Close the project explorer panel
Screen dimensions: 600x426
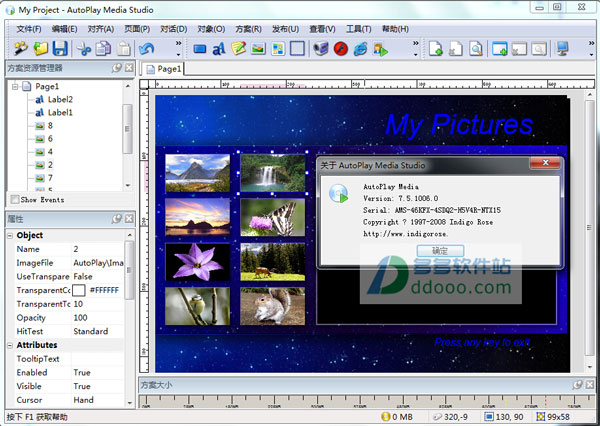click(129, 68)
